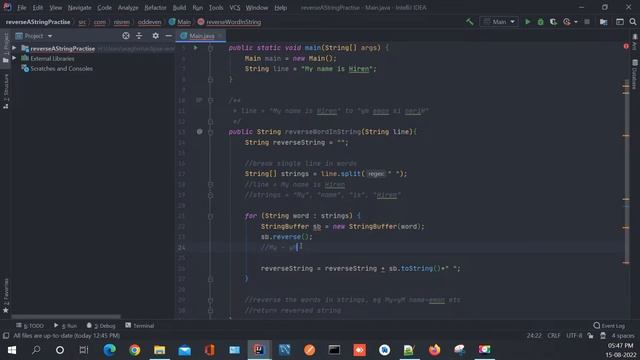Open Chrome from the taskbar
Viewport: 640px width, 360px height.
click(x=134, y=350)
